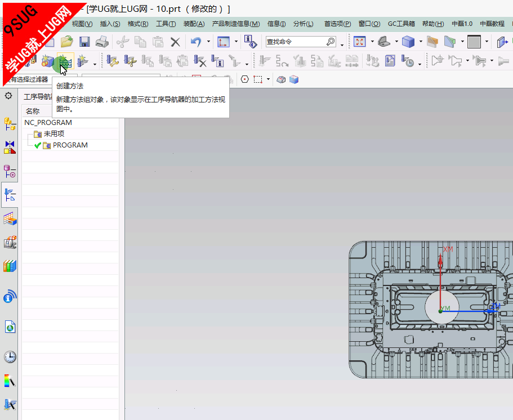Open the 首选项(P) menu
Viewport: 513px width, 420px height.
click(x=338, y=24)
